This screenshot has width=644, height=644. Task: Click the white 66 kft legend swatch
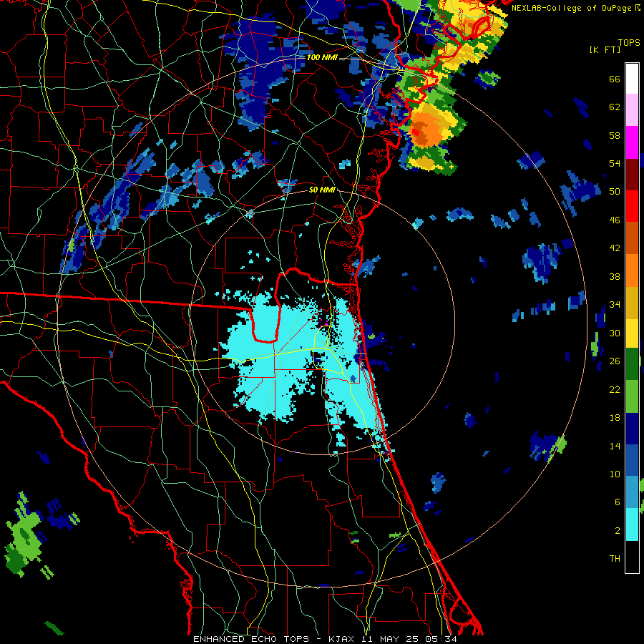[x=632, y=79]
